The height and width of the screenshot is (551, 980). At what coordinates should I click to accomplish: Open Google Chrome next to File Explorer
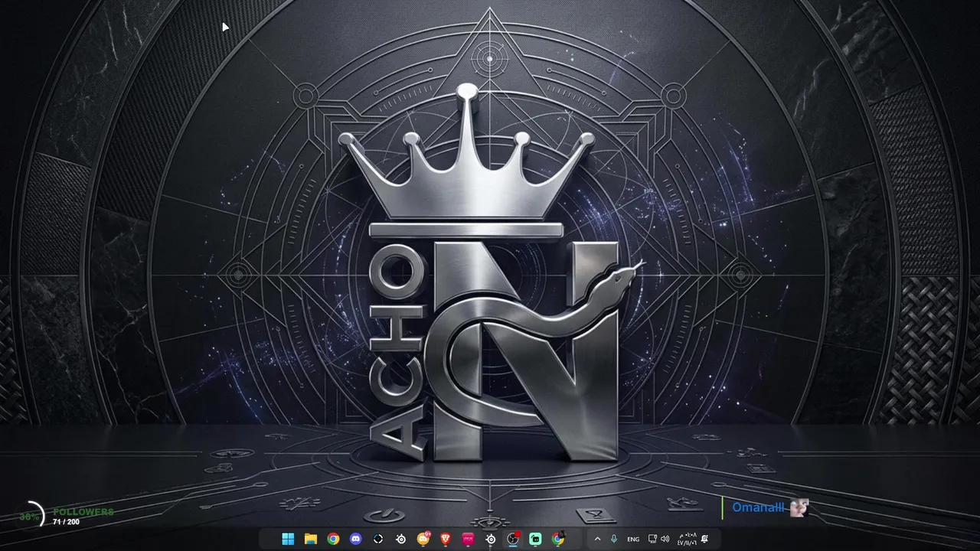[333, 539]
